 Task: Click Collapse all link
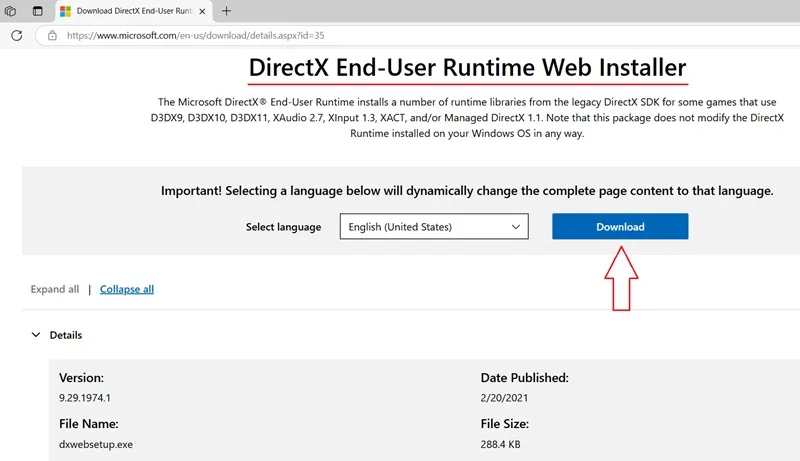(127, 289)
